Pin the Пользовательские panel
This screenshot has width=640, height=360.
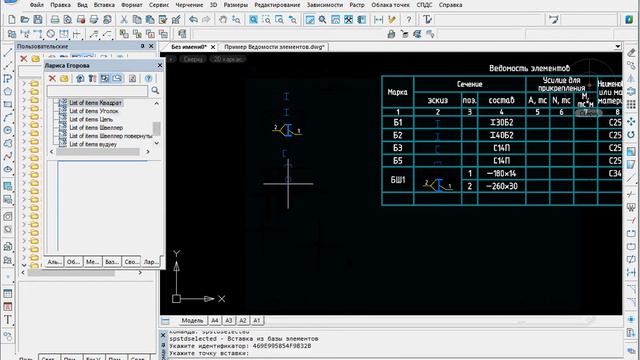tap(142, 46)
